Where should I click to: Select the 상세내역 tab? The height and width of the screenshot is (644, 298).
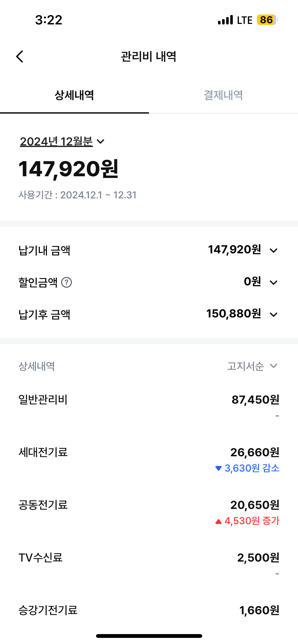[74, 95]
